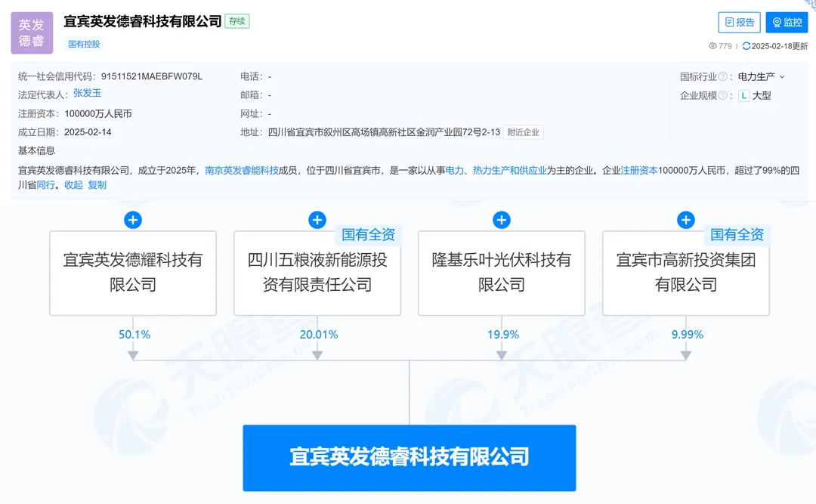This screenshot has width=816, height=504.
Task: Expand plus icon above 宜宾市高新投资集团有限公司
Action: [x=686, y=220]
